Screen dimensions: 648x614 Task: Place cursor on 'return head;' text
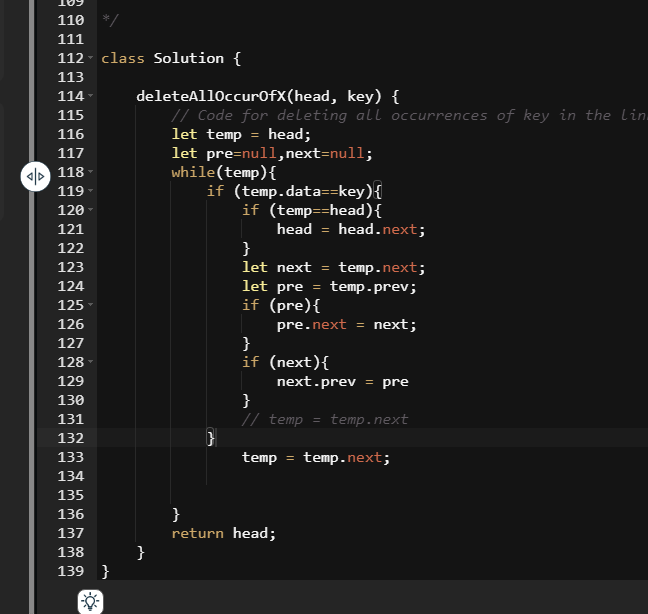(x=224, y=533)
